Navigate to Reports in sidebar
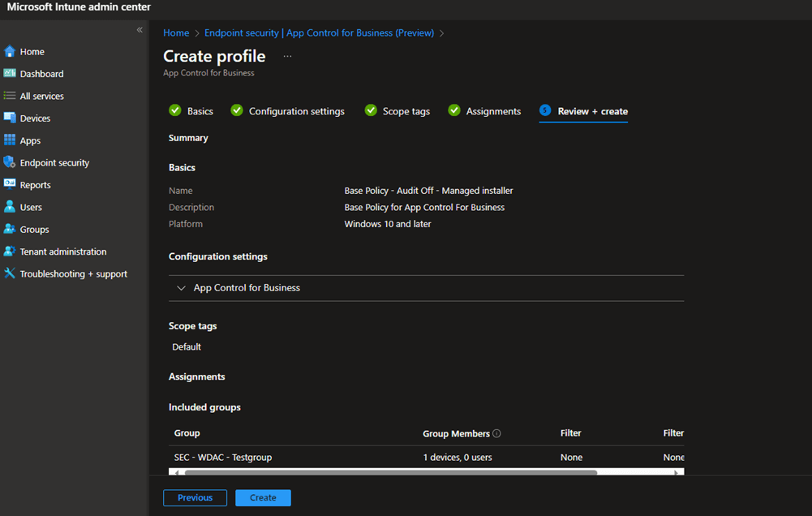812x516 pixels. 35,185
